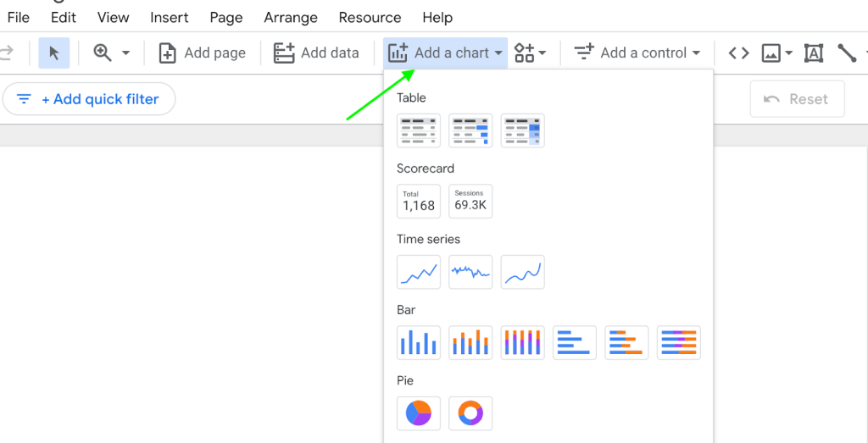This screenshot has width=868, height=443.
Task: Open the community visualizations dropdown
Action: (531, 53)
